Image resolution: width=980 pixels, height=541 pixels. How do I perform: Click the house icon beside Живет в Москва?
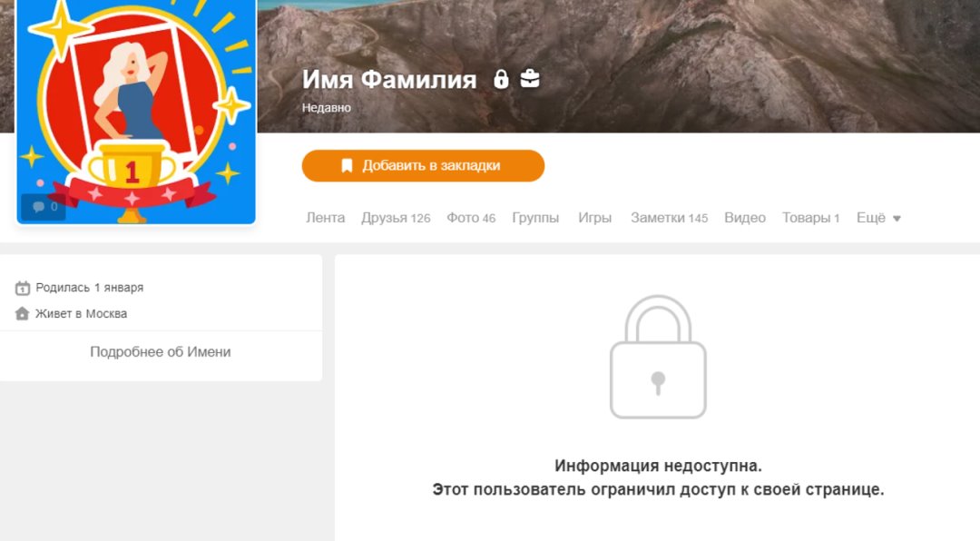click(23, 313)
